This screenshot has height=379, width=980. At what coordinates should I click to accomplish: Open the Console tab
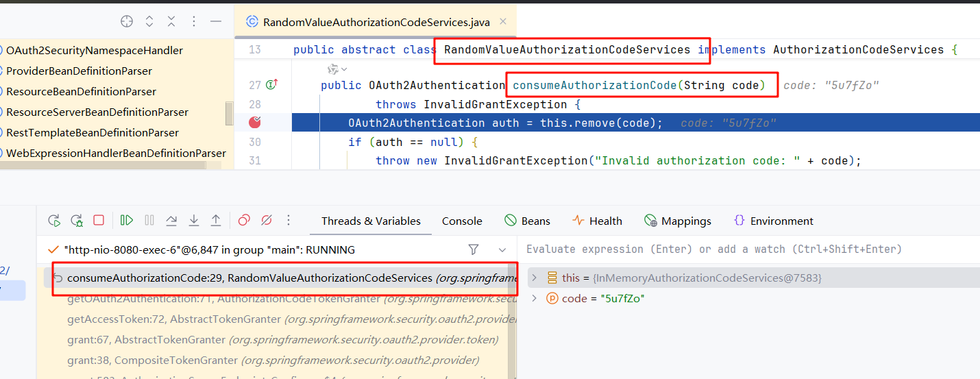[462, 221]
